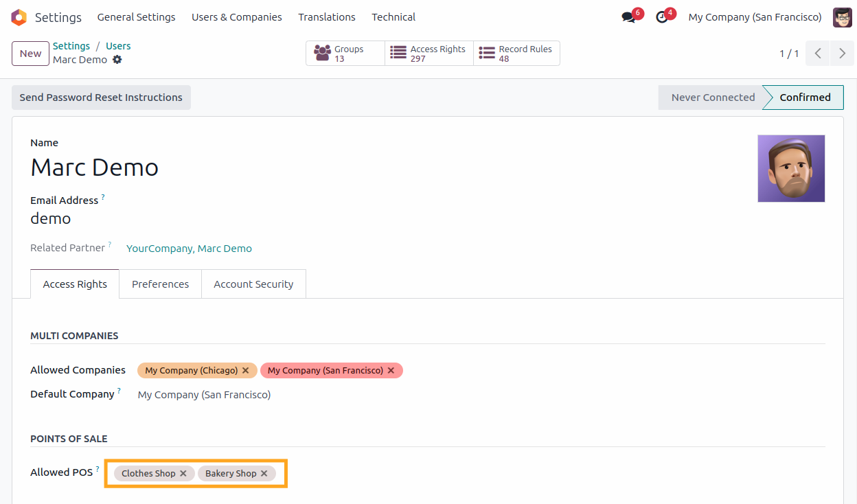This screenshot has width=857, height=504.
Task: Open General Settings menu
Action: point(136,17)
